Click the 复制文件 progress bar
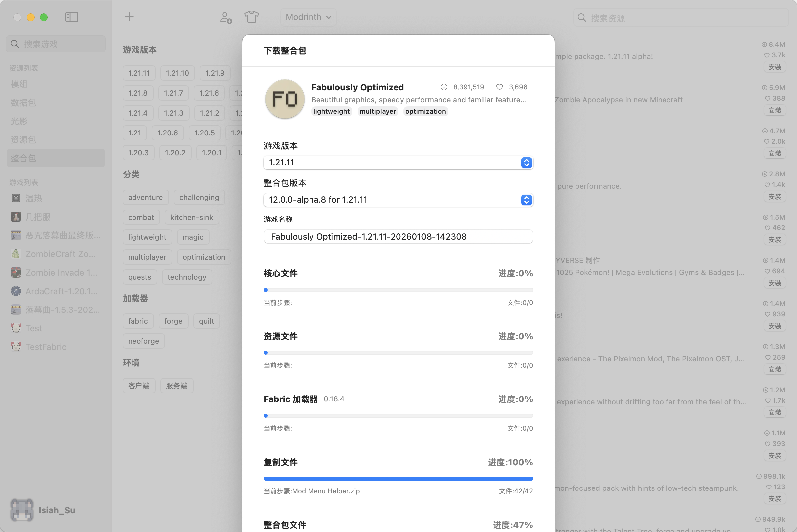The height and width of the screenshot is (532, 797). tap(398, 479)
